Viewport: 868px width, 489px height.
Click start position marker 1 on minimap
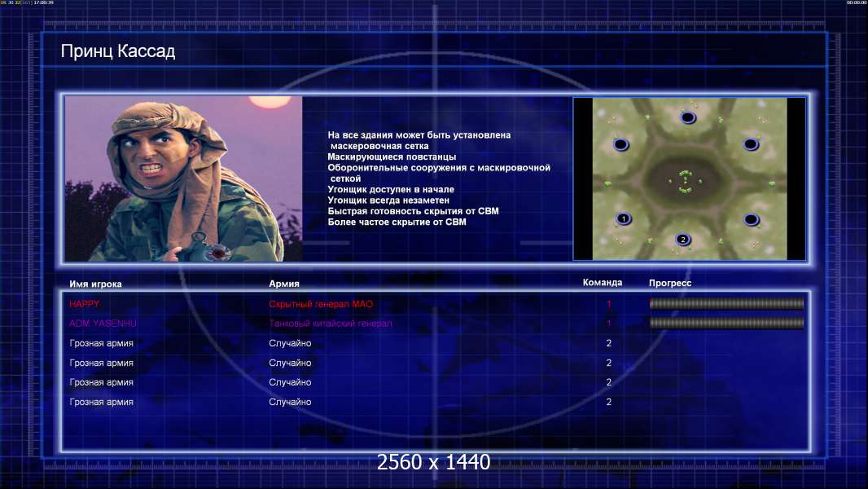624,218
